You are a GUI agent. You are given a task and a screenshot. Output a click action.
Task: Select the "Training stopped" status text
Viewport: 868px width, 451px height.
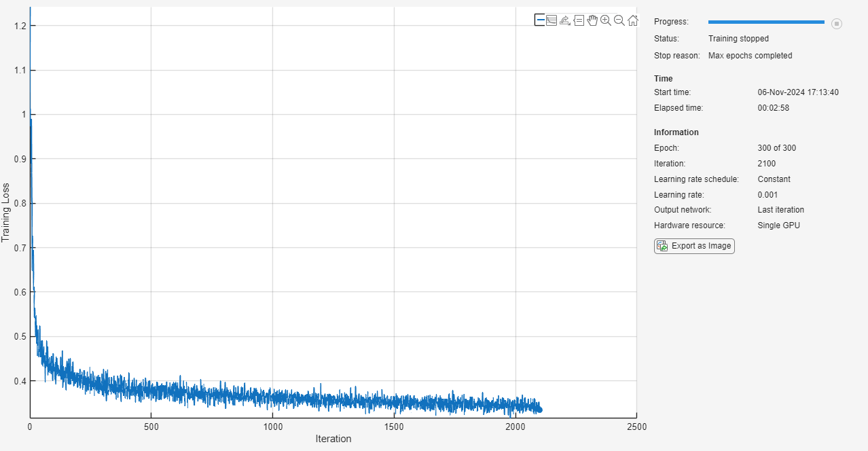(738, 39)
